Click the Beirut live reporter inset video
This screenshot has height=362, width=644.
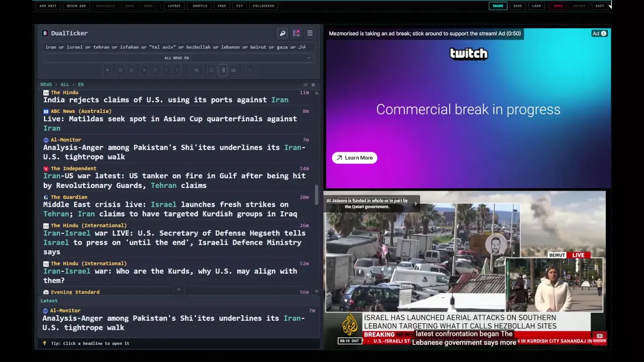(x=554, y=285)
